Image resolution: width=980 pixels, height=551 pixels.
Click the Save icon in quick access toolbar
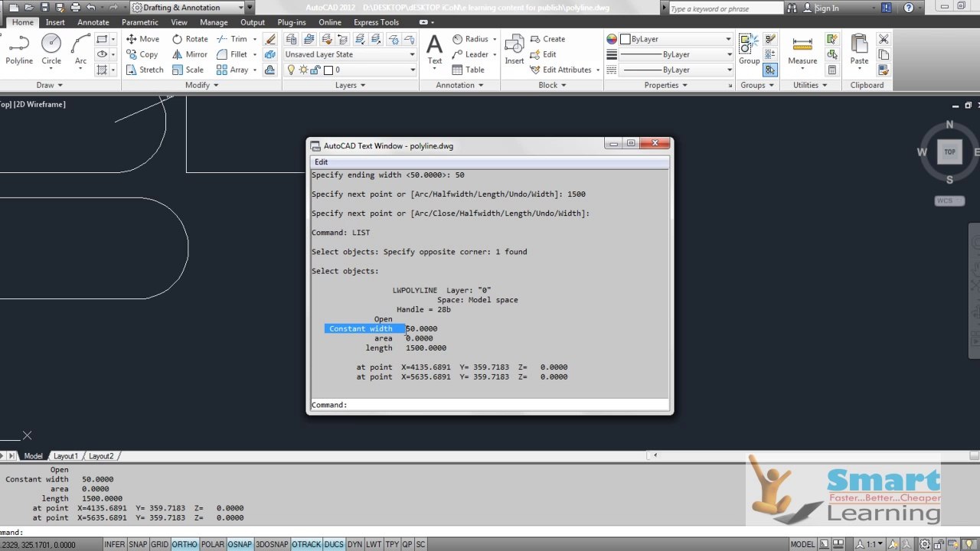point(45,8)
